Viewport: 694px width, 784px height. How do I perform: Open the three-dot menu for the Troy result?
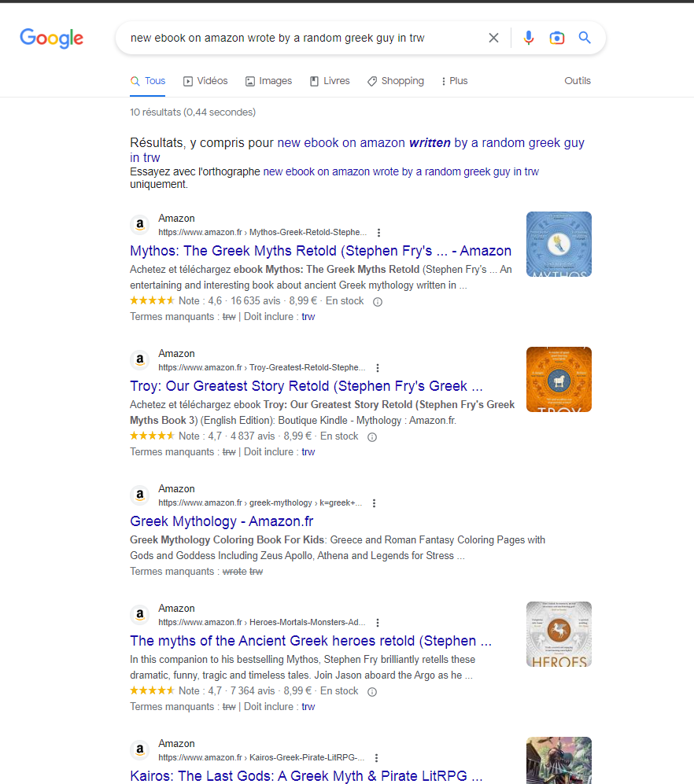click(x=378, y=368)
